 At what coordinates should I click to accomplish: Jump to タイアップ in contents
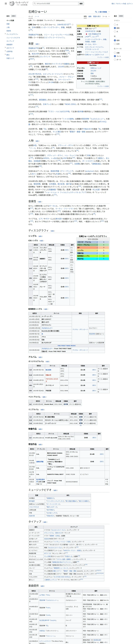point(10,41)
